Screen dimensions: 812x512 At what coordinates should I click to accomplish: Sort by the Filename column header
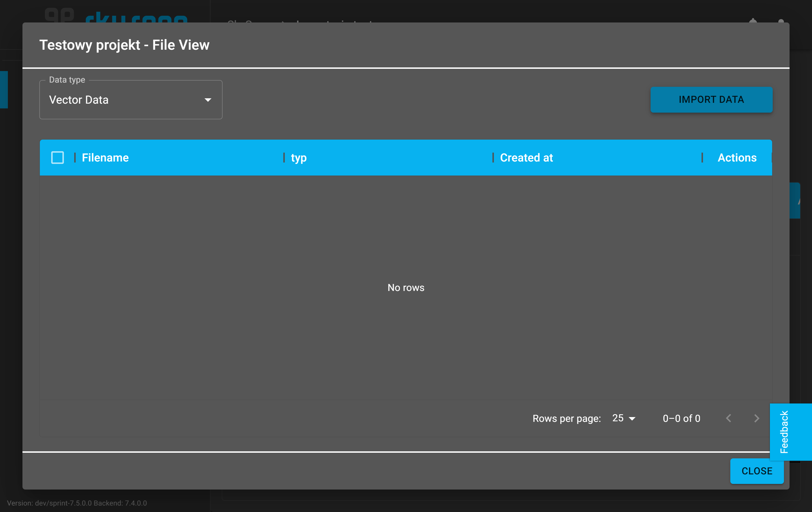coord(105,158)
